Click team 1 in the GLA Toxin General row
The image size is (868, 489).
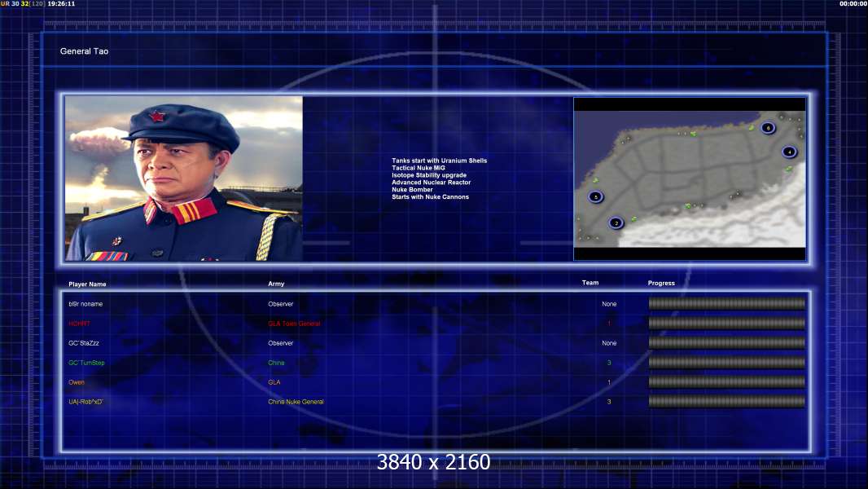point(609,324)
